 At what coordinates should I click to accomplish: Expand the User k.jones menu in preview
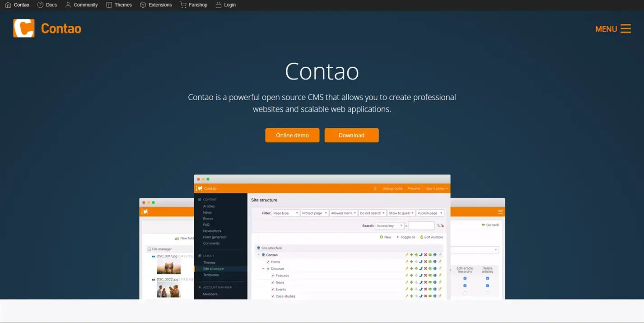click(x=436, y=188)
